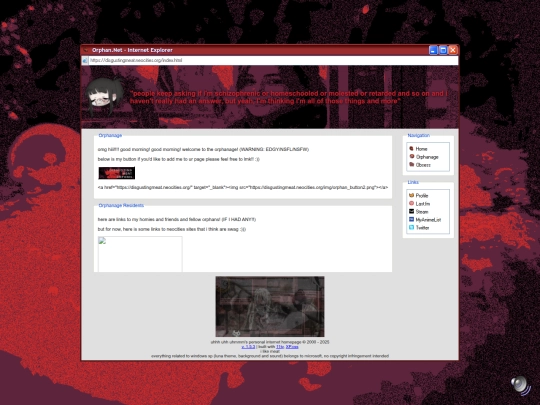Click the red quote text in the banner
This screenshot has height=405, width=540.
pyautogui.click(x=289, y=97)
